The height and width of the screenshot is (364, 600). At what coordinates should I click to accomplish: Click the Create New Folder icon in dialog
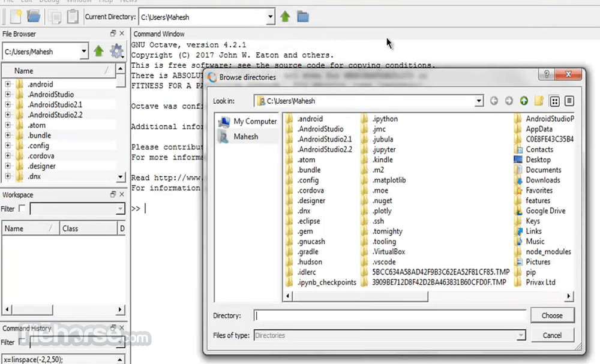click(539, 101)
